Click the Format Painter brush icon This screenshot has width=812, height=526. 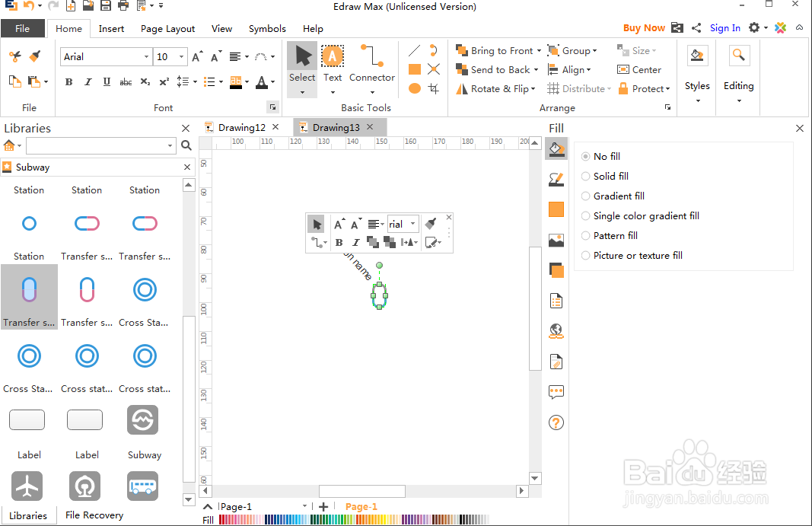coord(35,56)
